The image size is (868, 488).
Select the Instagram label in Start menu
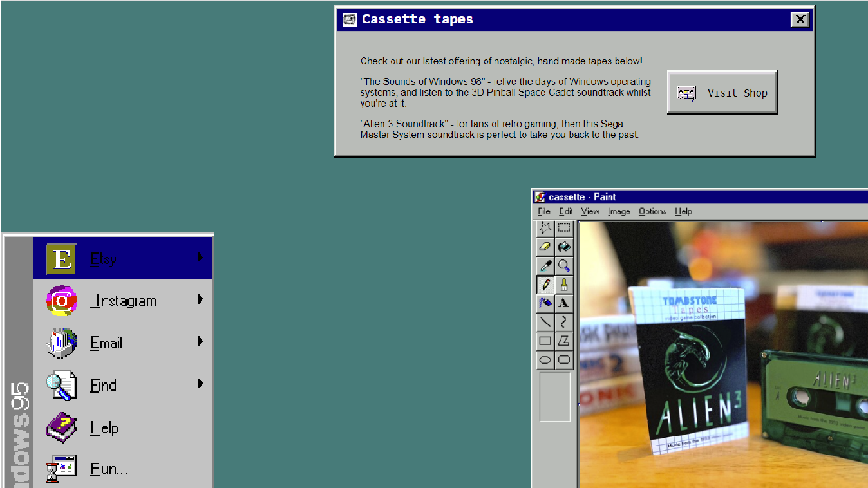pos(124,301)
